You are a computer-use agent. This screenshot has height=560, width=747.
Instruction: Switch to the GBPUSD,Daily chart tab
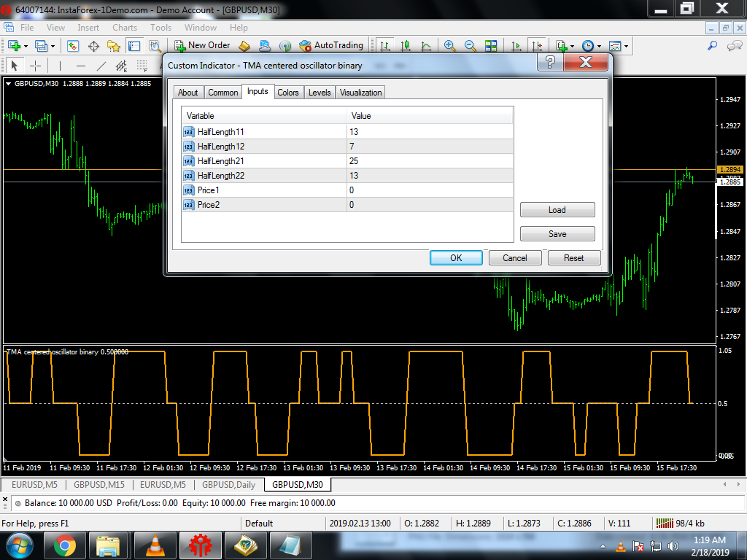[x=228, y=484]
